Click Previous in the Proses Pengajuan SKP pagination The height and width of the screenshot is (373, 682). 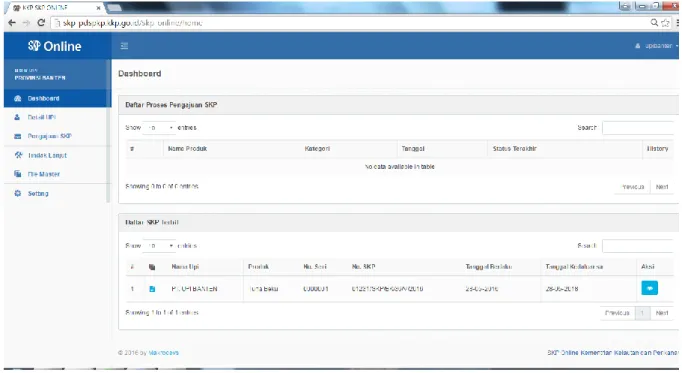[633, 186]
